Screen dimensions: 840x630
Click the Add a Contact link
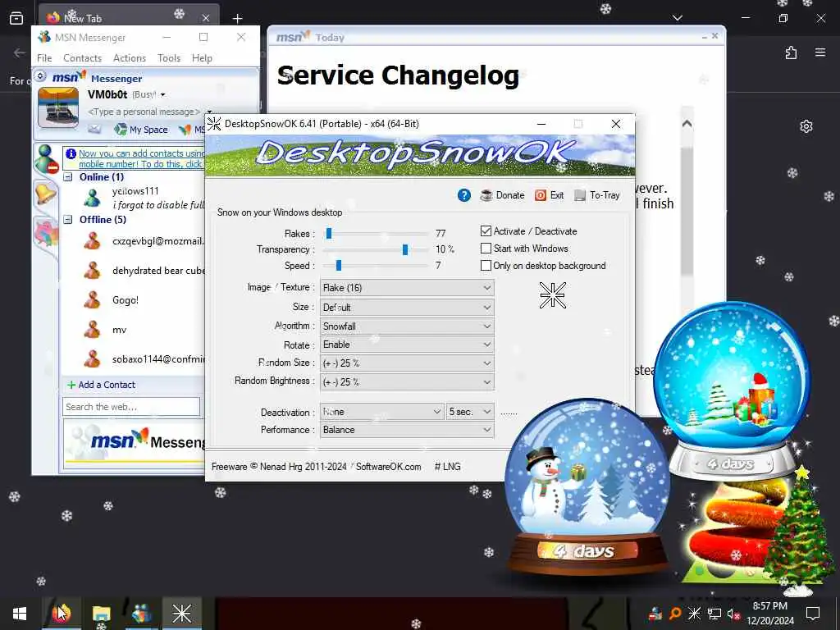point(107,385)
